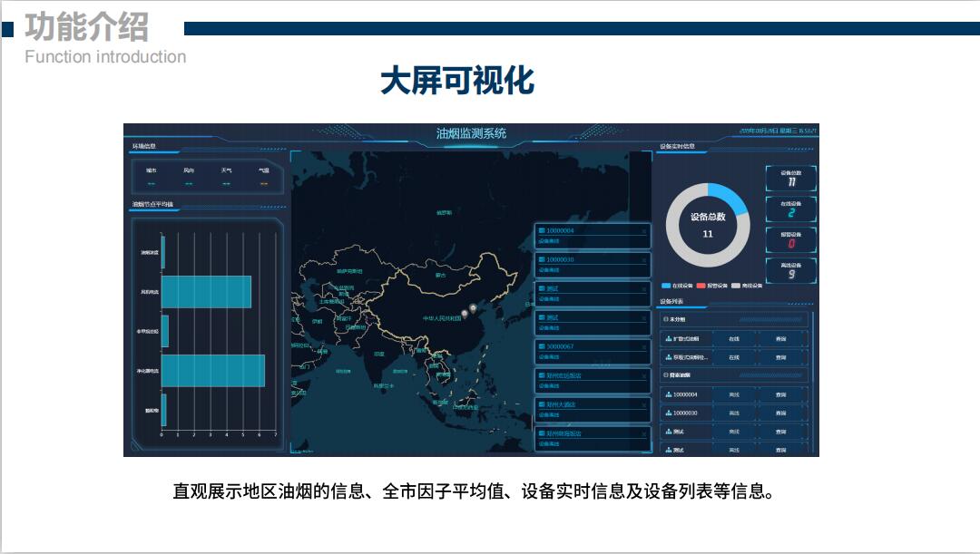Click the tree icon beside 10000004 in the device list
980x554 pixels.
pyautogui.click(x=669, y=394)
